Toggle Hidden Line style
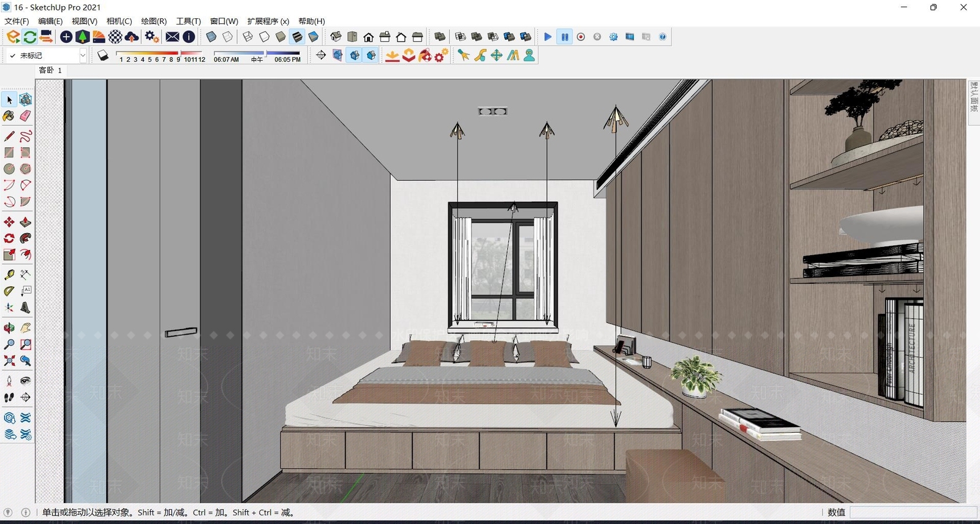980x524 pixels. click(265, 37)
